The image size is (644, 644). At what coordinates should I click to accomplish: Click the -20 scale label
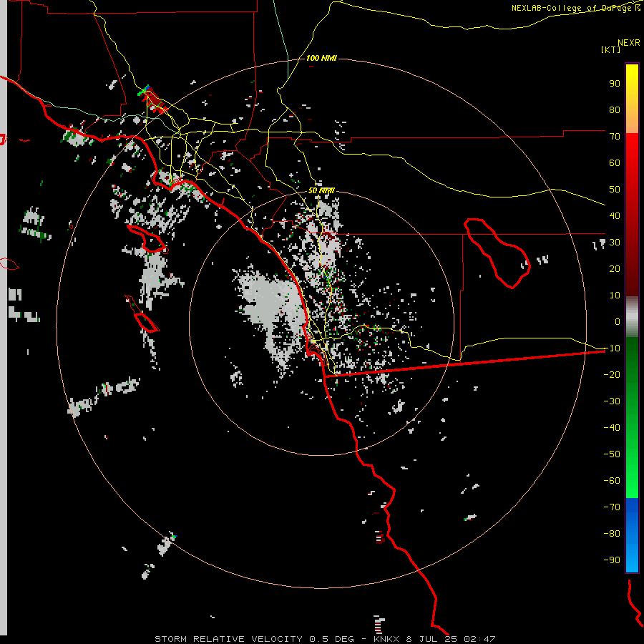(x=612, y=375)
